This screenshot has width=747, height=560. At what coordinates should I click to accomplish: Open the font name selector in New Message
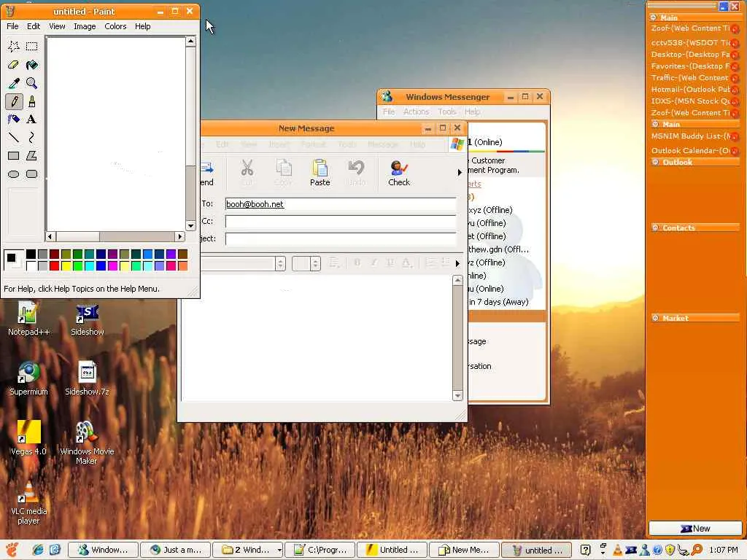[x=281, y=263]
